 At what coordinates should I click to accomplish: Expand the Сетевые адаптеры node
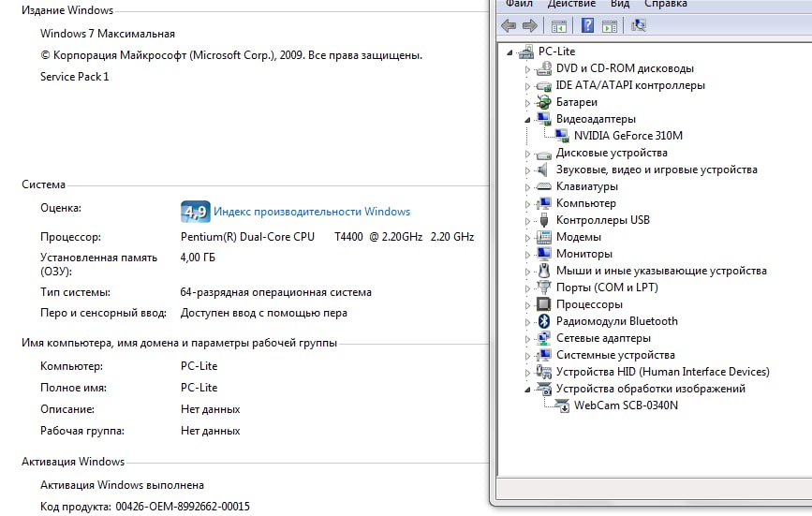tap(527, 339)
